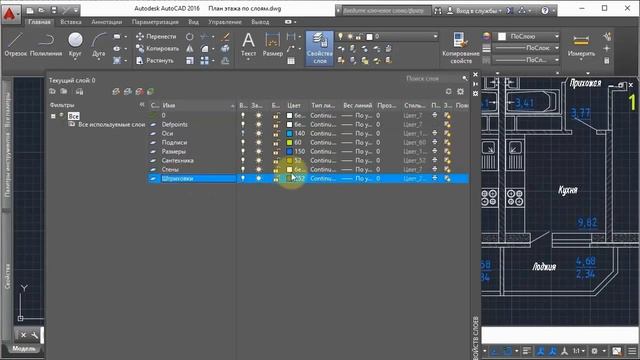Click the Модель layout tab
This screenshot has width=640, height=360.
click(24, 349)
